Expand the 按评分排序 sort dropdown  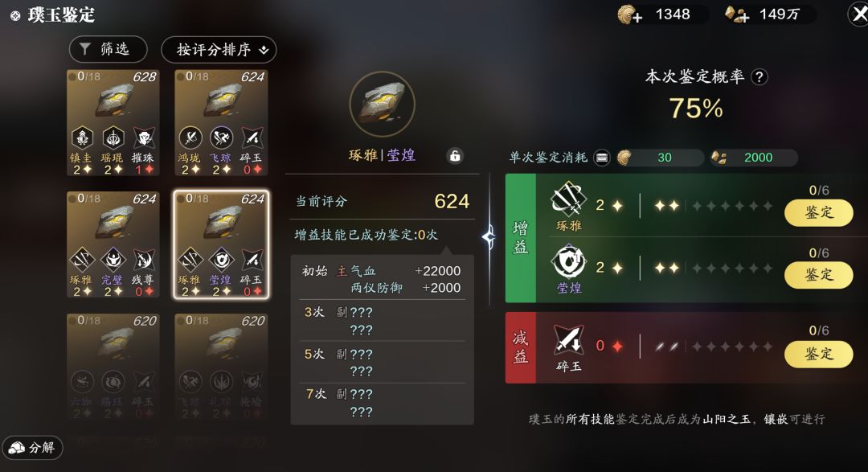click(219, 50)
